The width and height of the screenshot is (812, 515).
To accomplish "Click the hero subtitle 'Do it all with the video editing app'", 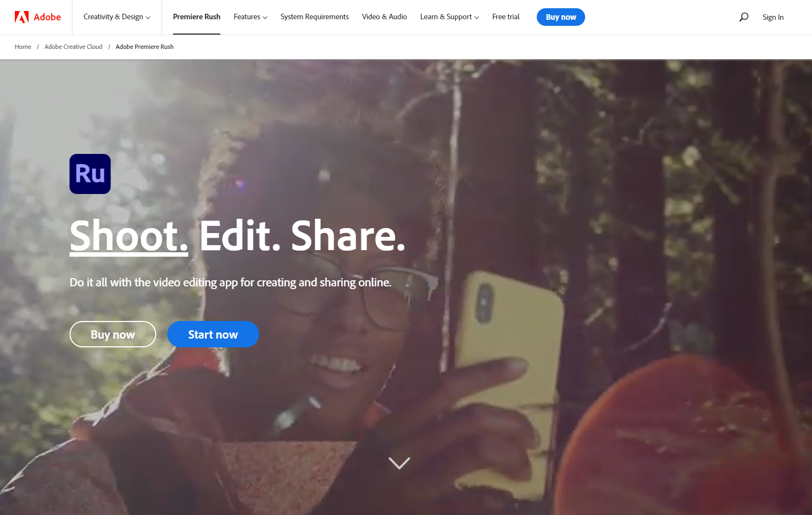I will 231,283.
